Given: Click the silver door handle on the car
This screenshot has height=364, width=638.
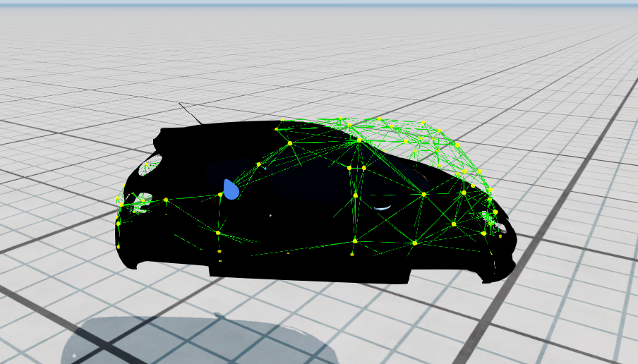Looking at the screenshot, I should pyautogui.click(x=383, y=208).
